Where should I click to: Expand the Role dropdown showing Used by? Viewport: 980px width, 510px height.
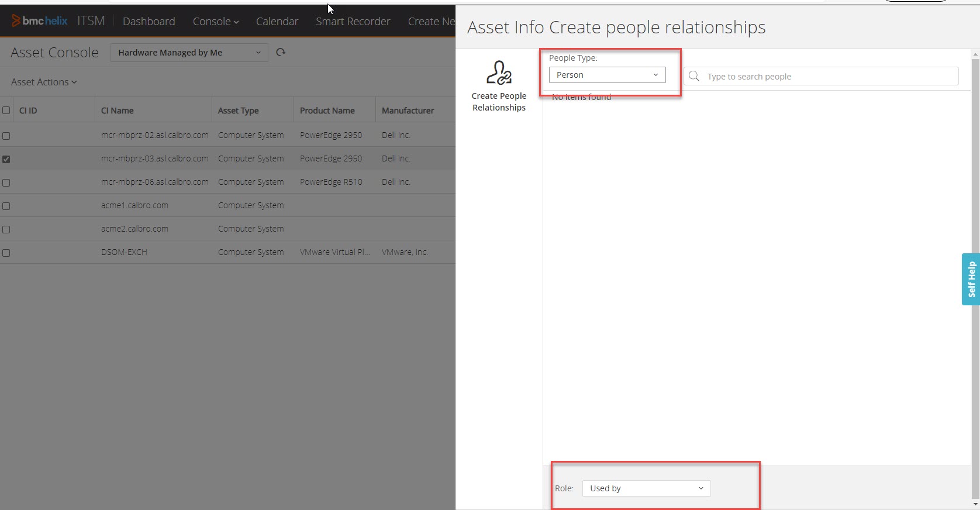646,488
